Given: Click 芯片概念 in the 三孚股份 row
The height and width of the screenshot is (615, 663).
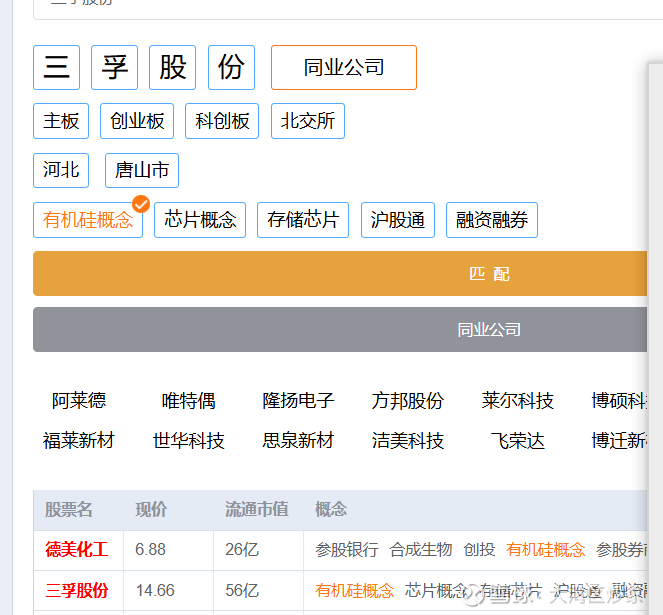Looking at the screenshot, I should pyautogui.click(x=436, y=590).
